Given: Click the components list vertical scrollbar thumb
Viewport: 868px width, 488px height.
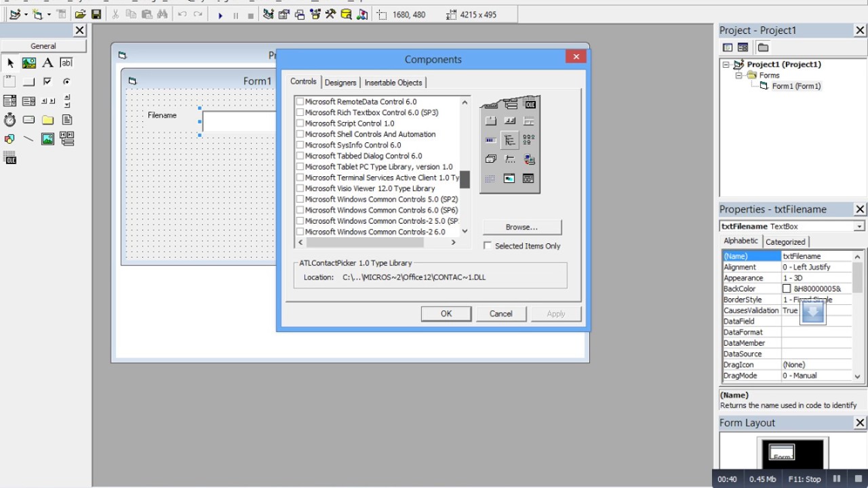Looking at the screenshot, I should point(465,180).
